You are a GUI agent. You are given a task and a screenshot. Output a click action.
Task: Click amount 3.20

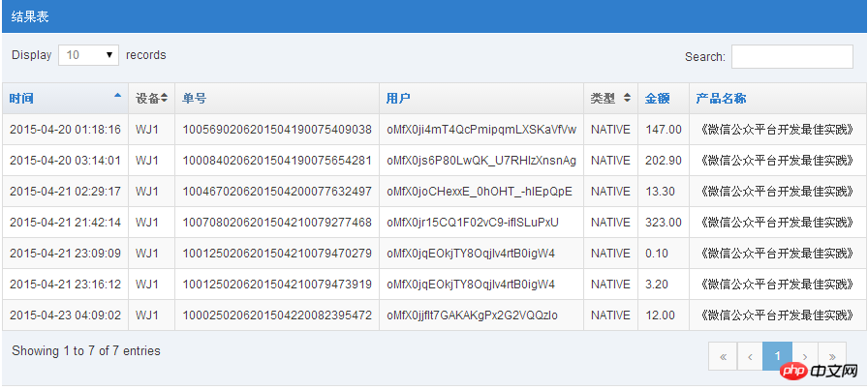(657, 285)
